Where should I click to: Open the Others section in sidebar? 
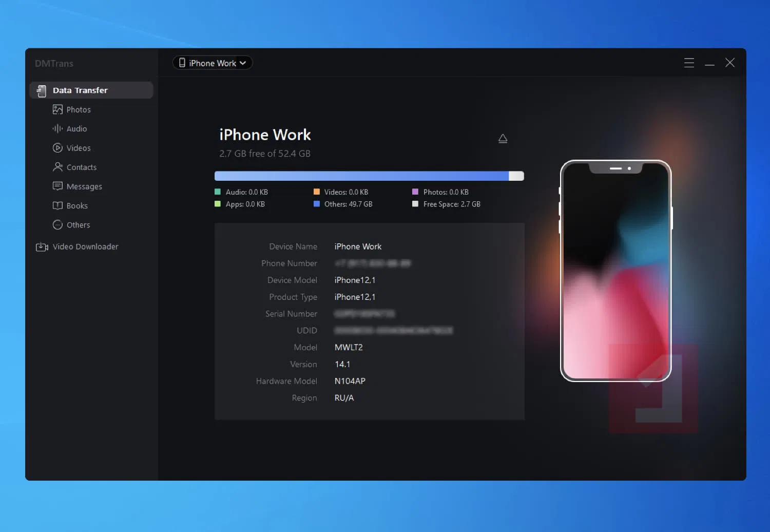78,225
